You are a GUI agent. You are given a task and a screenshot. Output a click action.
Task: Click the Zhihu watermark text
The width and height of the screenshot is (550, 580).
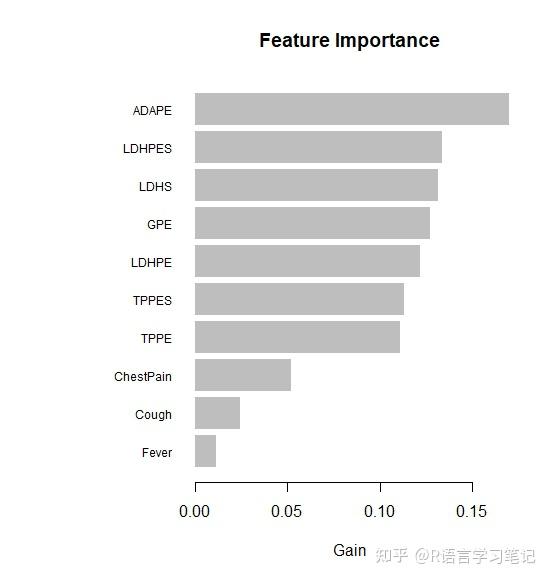click(x=456, y=556)
